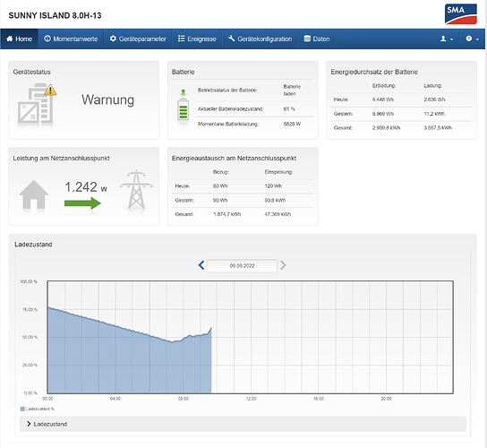Click the date field 09.09.2022
Image resolution: width=487 pixels, height=448 pixels.
click(242, 266)
